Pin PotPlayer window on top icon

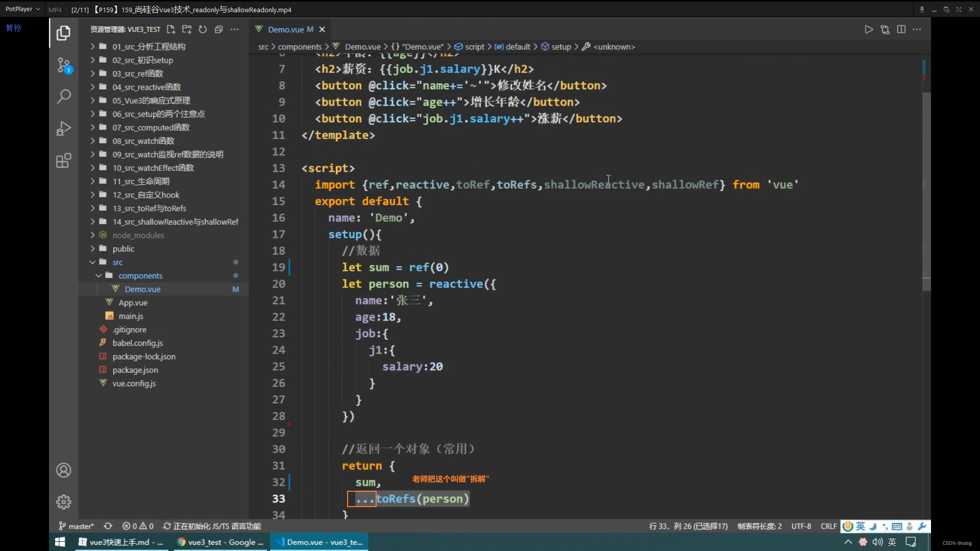point(922,9)
